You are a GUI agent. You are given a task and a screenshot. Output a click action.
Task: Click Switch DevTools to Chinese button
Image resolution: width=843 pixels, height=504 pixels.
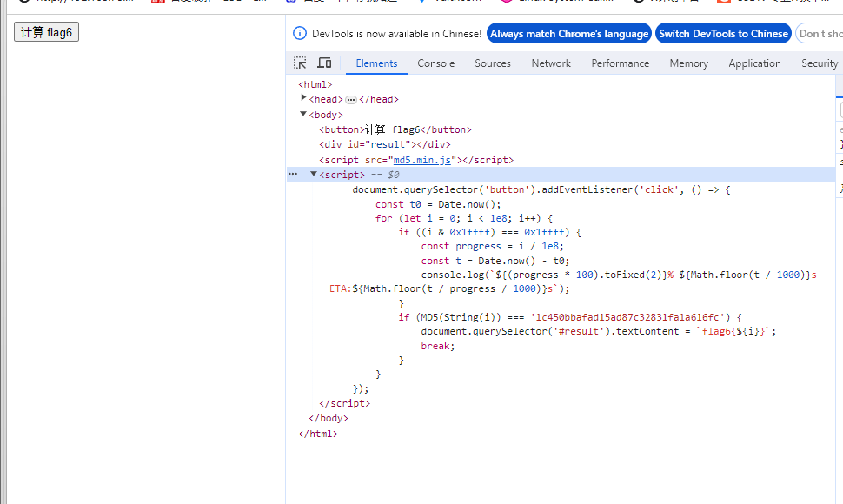tap(723, 33)
